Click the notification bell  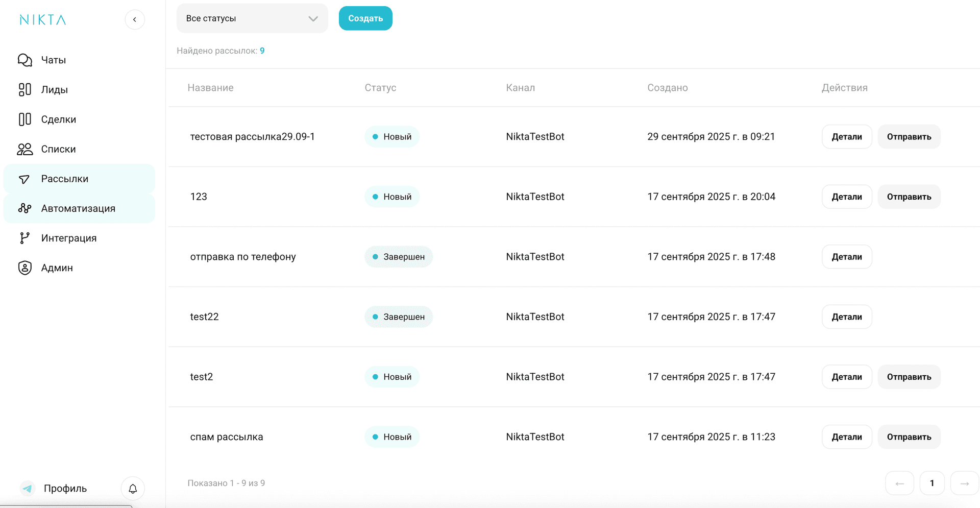click(x=133, y=488)
